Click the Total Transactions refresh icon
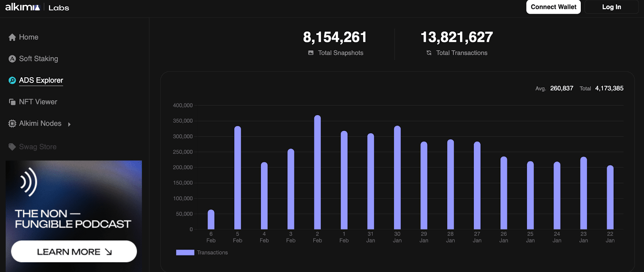Image resolution: width=644 pixels, height=272 pixels. (429, 53)
